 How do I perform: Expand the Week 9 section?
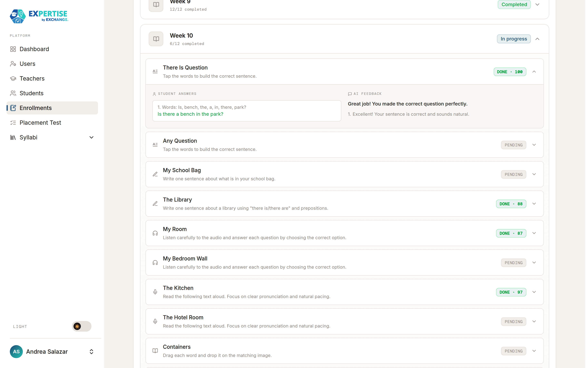pos(537,4)
